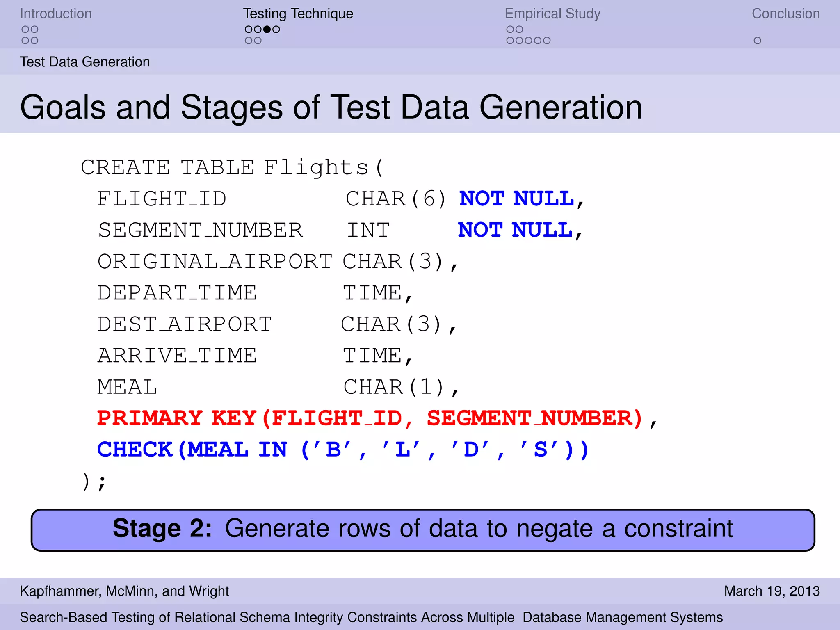
Task: Click fifth bottom-row dot under Empirical Study
Action: point(547,41)
